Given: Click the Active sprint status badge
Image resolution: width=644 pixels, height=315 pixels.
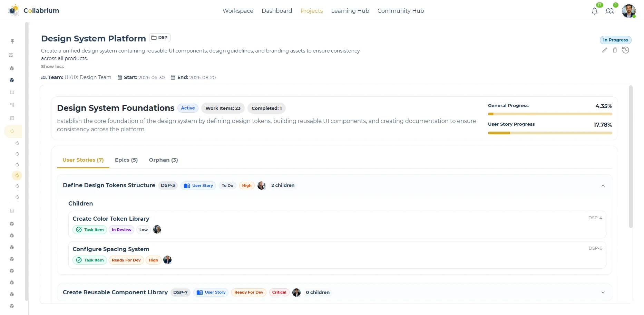Looking at the screenshot, I should [x=188, y=108].
